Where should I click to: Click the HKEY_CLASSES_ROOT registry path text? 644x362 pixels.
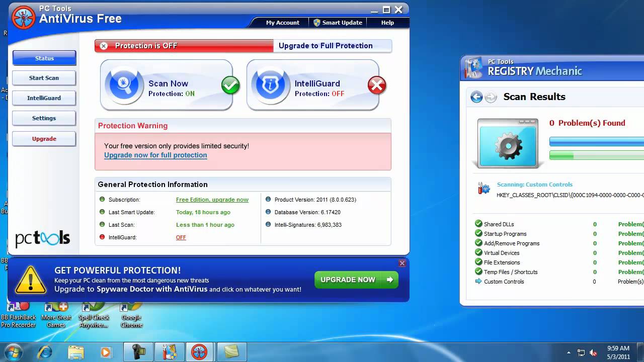coord(570,195)
